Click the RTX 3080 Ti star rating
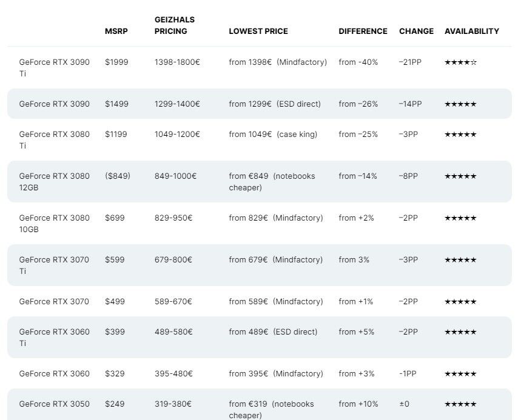This screenshot has height=420, width=518. [x=460, y=135]
